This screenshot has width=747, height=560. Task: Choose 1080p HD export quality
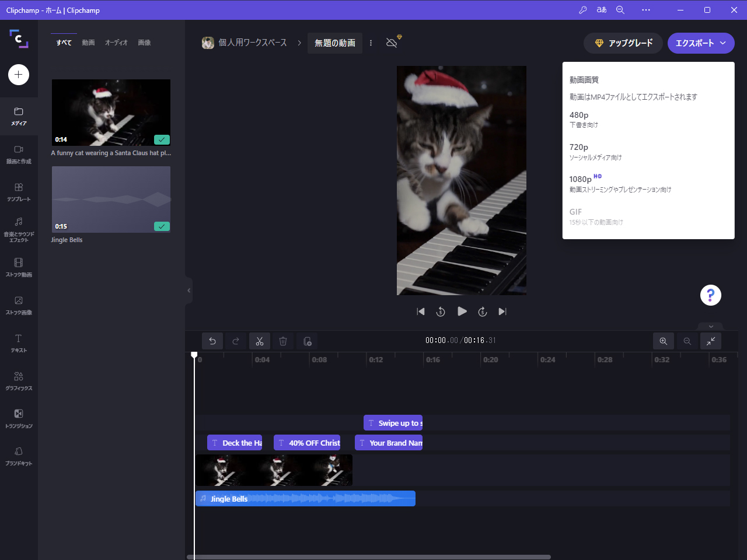point(648,184)
